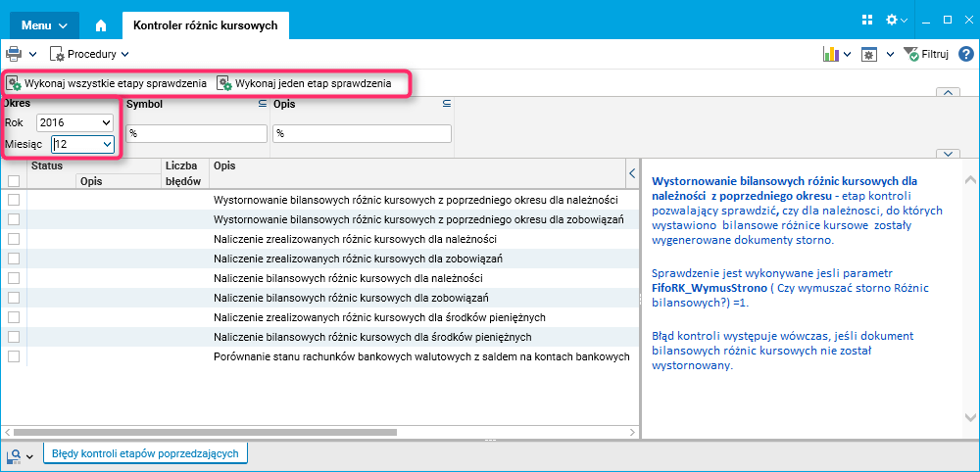Open the four-squares window grid icon

(x=867, y=20)
